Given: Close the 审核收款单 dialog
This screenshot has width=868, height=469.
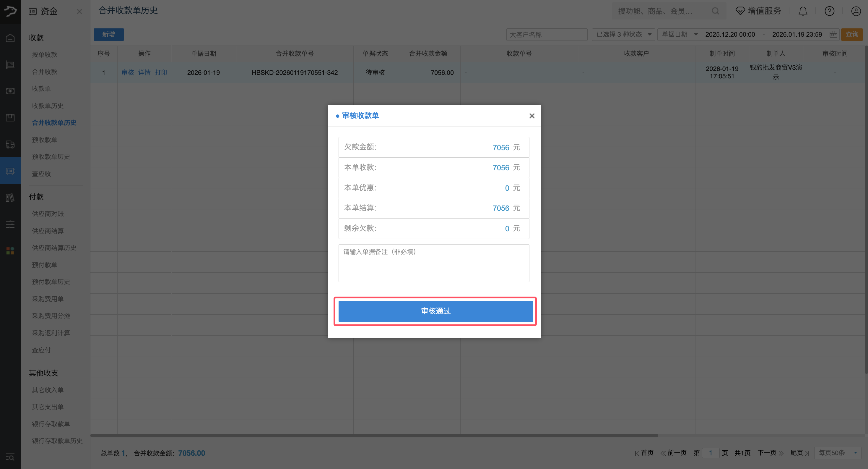Looking at the screenshot, I should (532, 116).
